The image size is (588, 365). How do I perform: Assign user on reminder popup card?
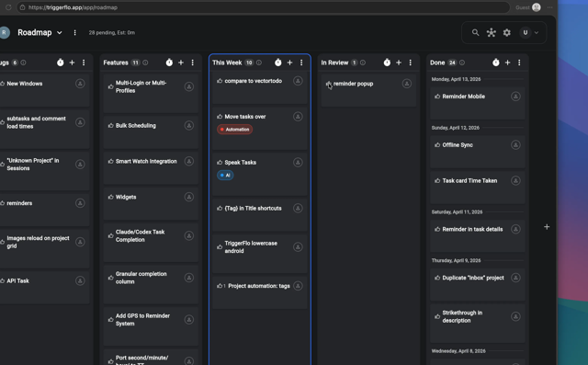click(x=406, y=84)
